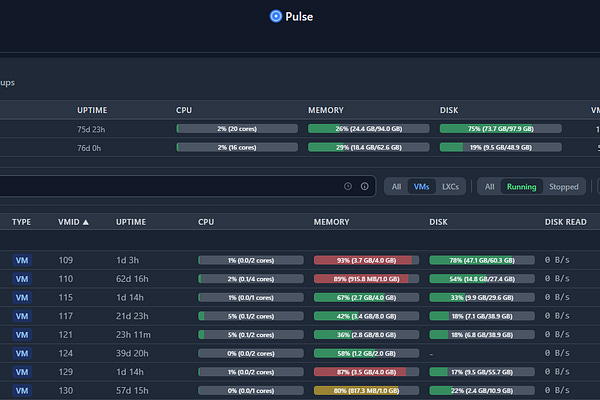Click memory bar 67% (2.7 GB/4.0 GB)
The height and width of the screenshot is (400, 600).
click(x=366, y=297)
